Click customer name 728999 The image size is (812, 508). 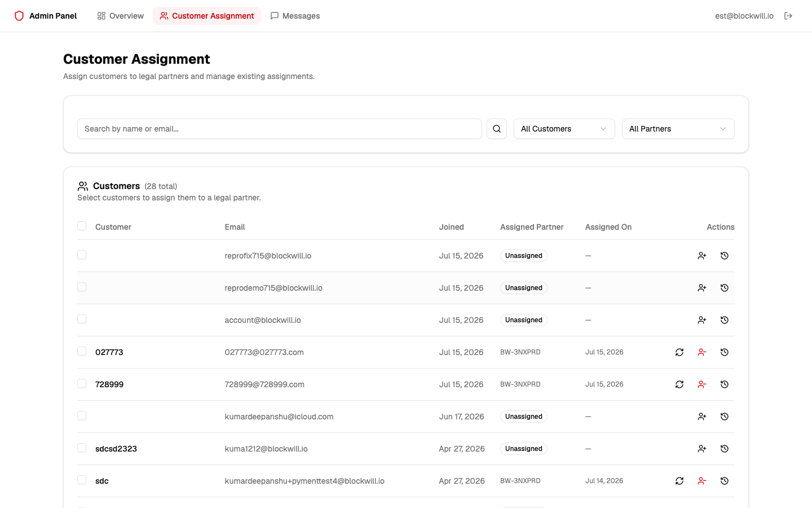[x=109, y=384]
